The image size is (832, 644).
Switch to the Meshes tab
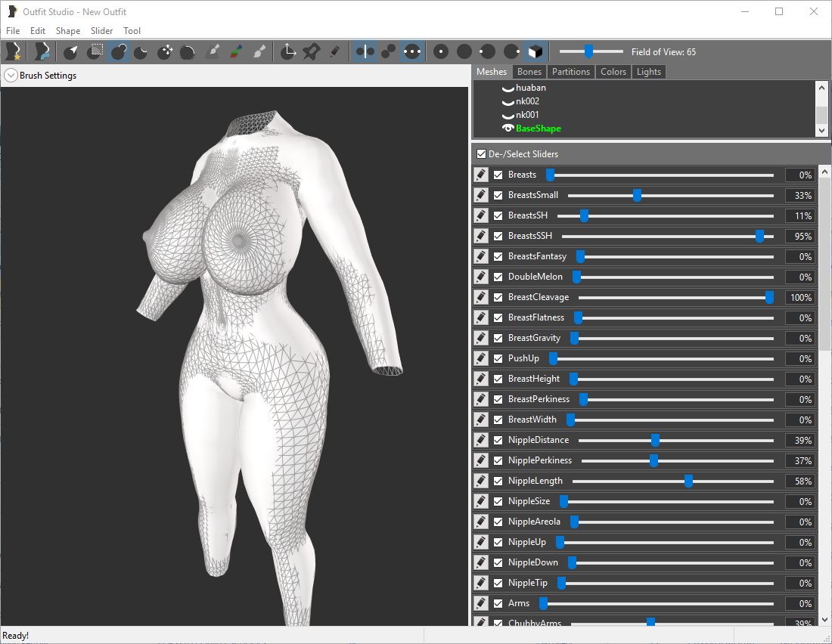(x=492, y=72)
